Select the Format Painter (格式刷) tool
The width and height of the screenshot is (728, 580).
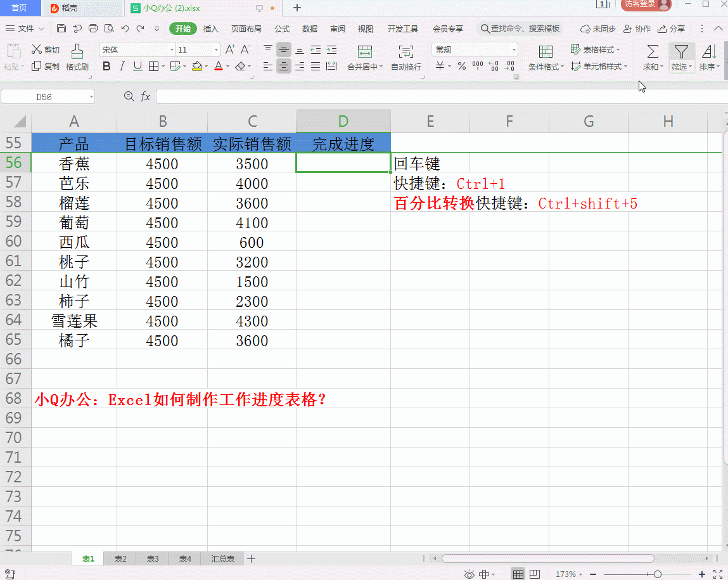77,57
